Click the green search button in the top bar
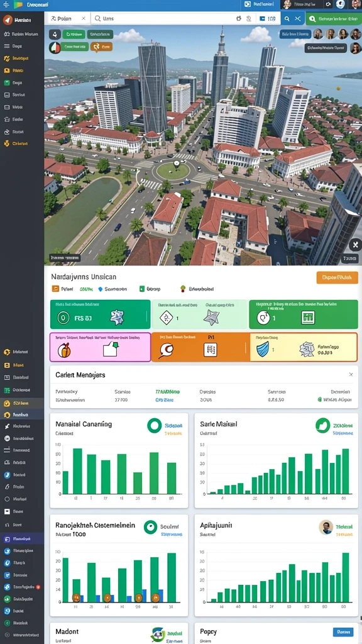Viewport: 362px width, 644px height. point(334,18)
